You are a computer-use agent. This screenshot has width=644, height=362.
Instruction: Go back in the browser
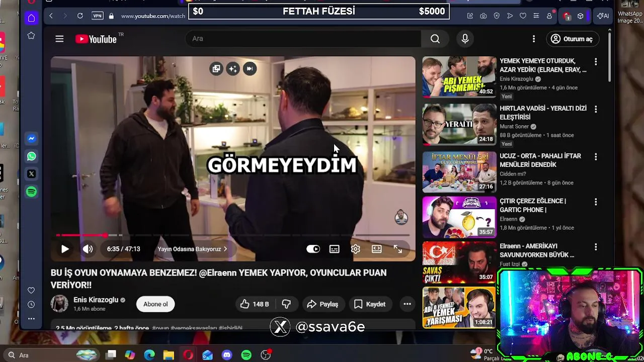coord(51,16)
